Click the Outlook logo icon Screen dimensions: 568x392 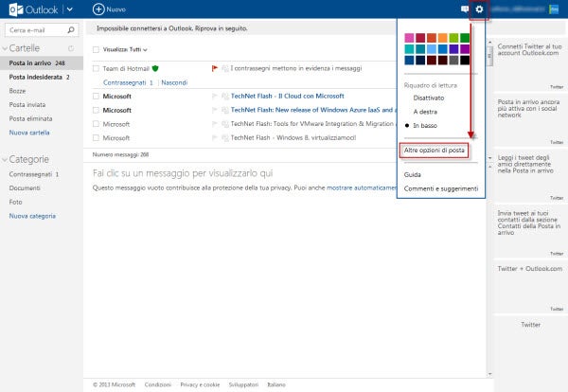15,9
